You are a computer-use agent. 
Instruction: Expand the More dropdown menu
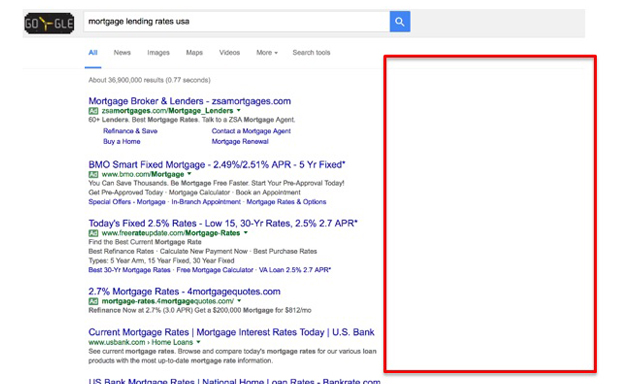(x=267, y=52)
